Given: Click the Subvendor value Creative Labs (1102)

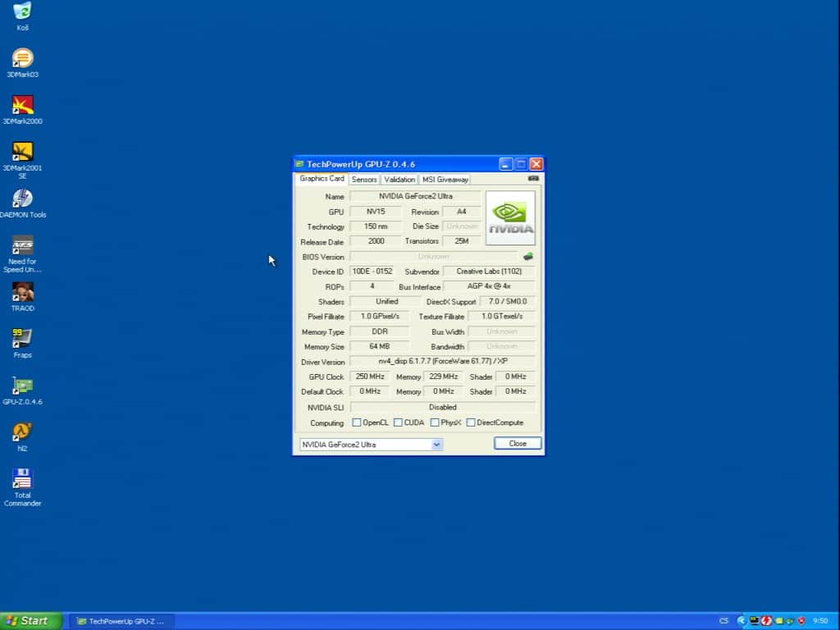Looking at the screenshot, I should tap(489, 272).
